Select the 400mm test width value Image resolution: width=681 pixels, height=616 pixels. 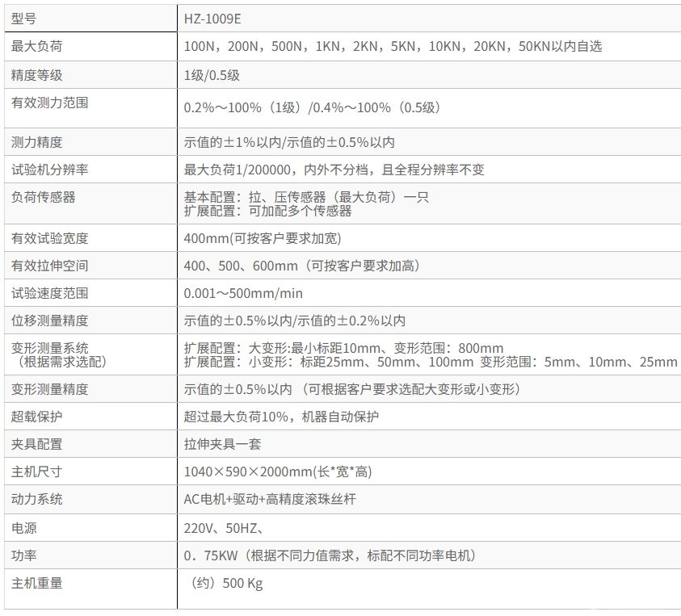263,238
